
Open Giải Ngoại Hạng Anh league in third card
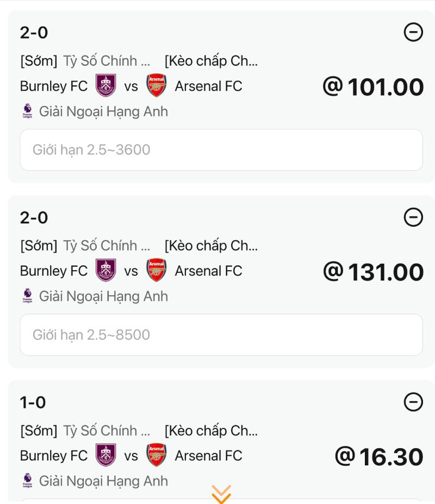click(103, 481)
